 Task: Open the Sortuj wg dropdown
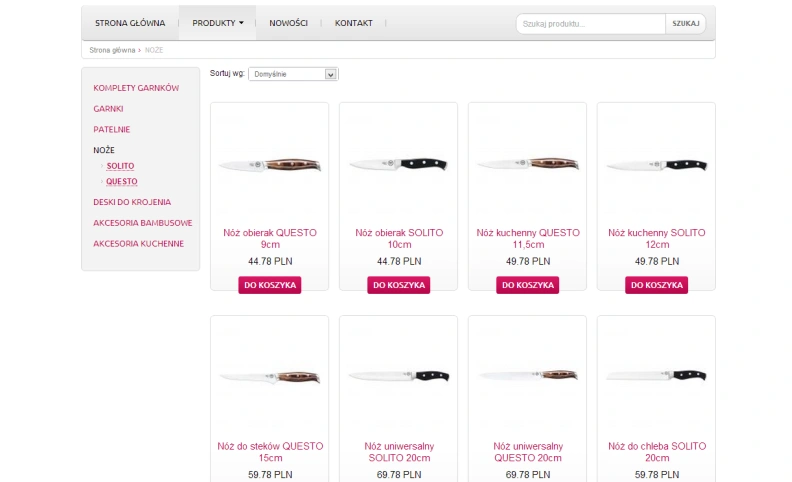pos(293,74)
